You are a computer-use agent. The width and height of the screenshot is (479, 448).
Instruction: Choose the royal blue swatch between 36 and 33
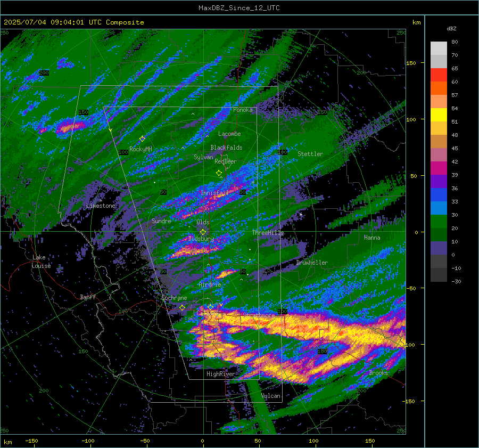pos(439,195)
